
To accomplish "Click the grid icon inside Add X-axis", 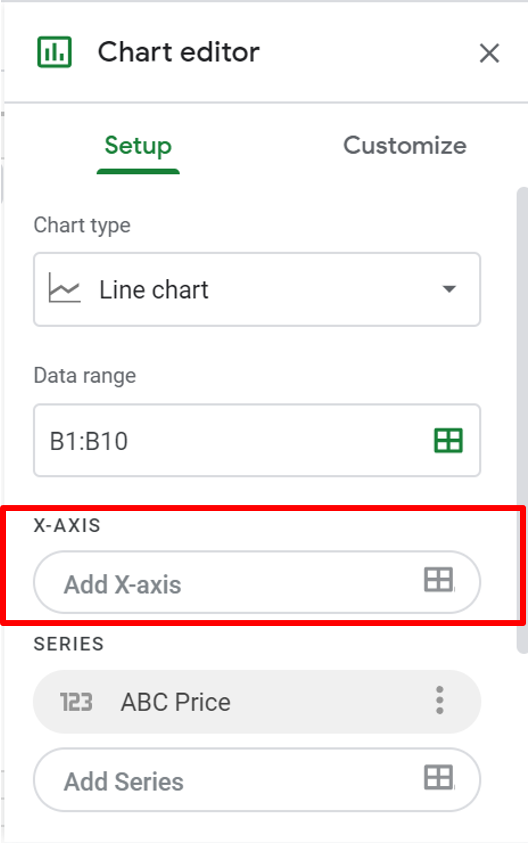I will pyautogui.click(x=438, y=580).
